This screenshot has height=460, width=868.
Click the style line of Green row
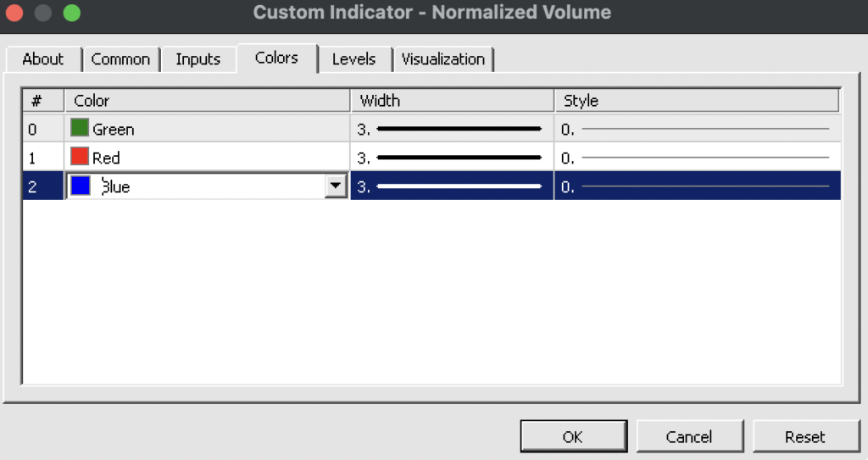click(704, 129)
